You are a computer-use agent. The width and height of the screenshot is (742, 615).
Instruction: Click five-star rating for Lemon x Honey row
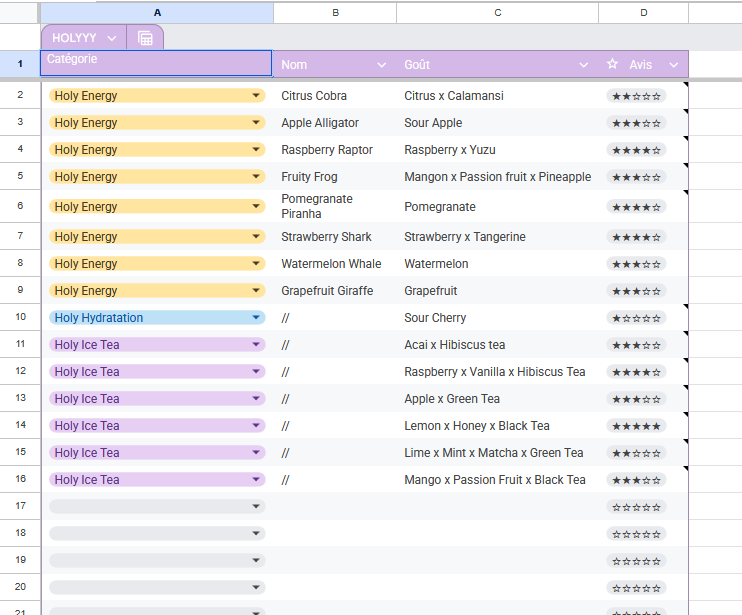click(x=636, y=426)
